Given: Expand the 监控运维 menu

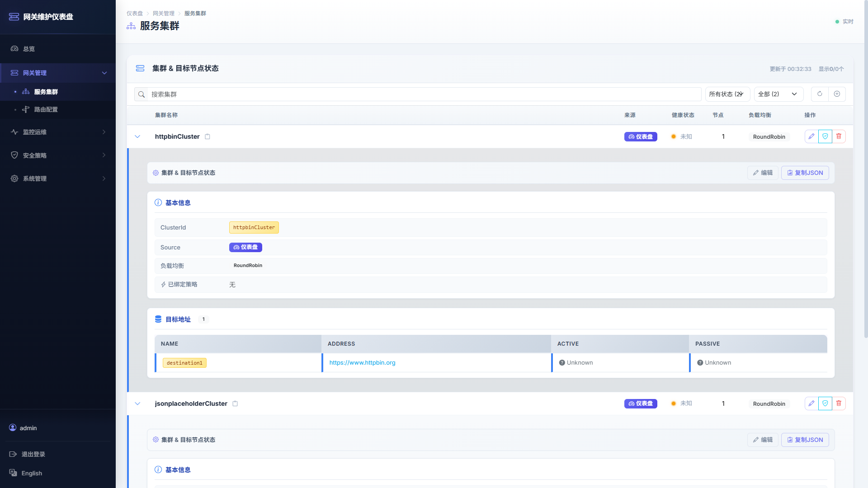Looking at the screenshot, I should (x=58, y=132).
